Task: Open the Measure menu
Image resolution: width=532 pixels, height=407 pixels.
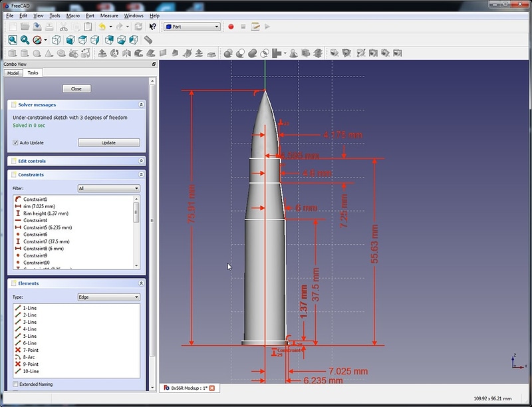Action: [109, 15]
